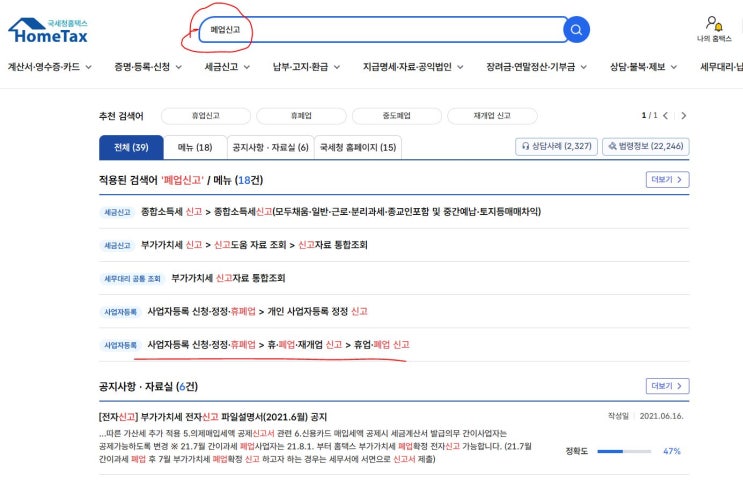Go to previous suggested keywords page
The height and width of the screenshot is (481, 743).
click(x=666, y=116)
